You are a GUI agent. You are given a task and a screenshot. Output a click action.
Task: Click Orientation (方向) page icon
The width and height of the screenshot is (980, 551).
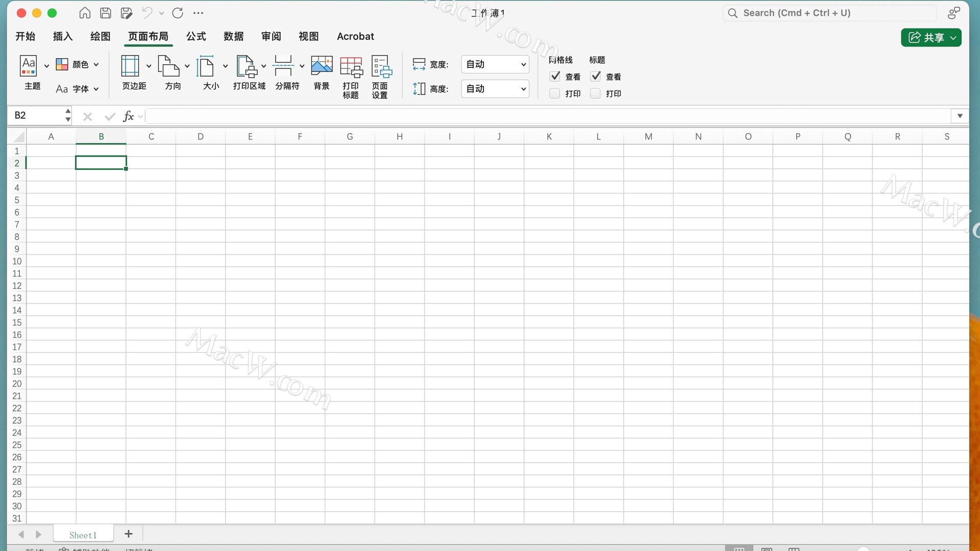click(168, 66)
